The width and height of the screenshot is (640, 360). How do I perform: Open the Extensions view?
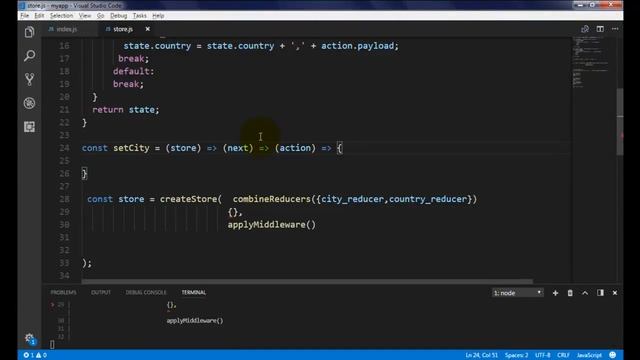click(x=29, y=127)
